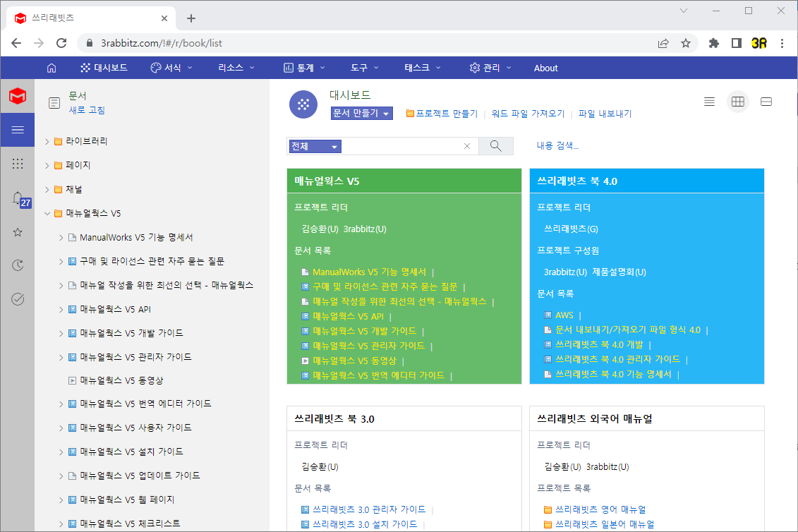Open the 리소스 menu

coord(236,68)
